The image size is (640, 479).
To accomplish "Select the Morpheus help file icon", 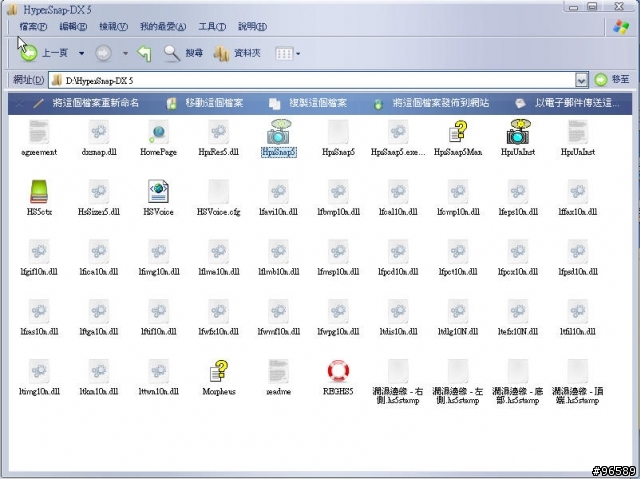I will coord(219,370).
